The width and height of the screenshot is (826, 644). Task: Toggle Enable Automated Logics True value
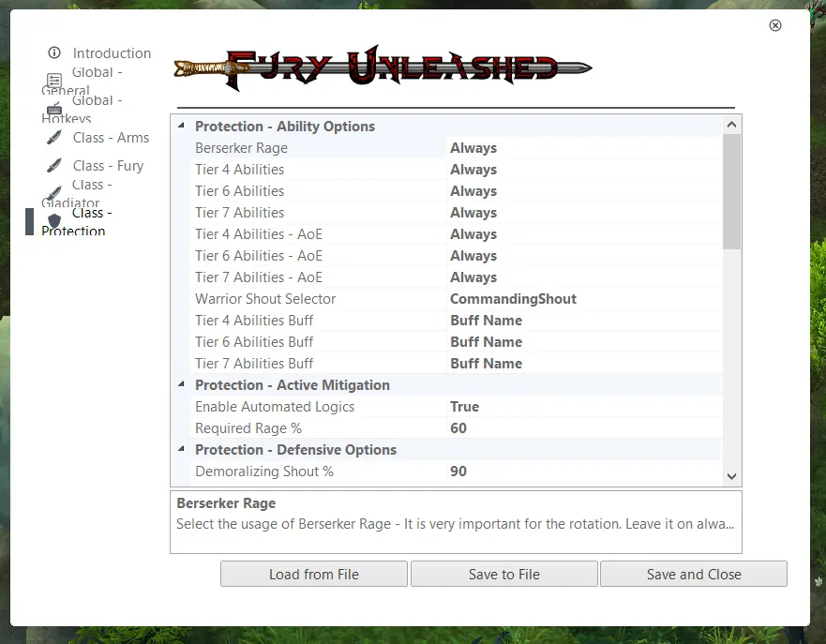click(465, 407)
